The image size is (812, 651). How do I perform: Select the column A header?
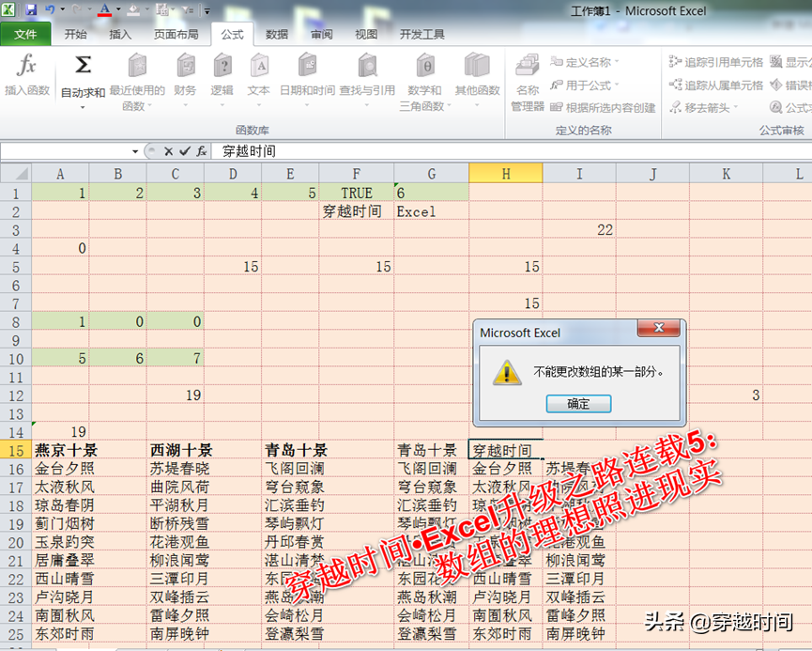point(60,174)
